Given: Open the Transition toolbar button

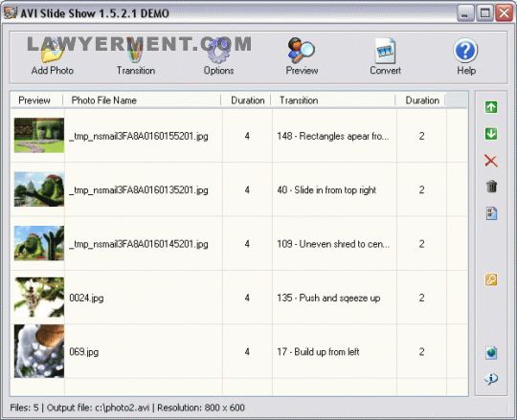Looking at the screenshot, I should point(136,57).
